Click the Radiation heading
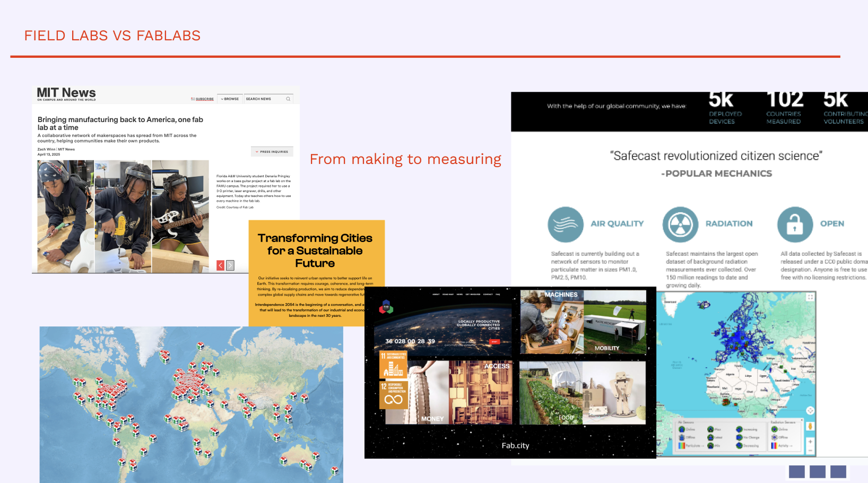Screen dimensions: 868x483 click(729, 224)
